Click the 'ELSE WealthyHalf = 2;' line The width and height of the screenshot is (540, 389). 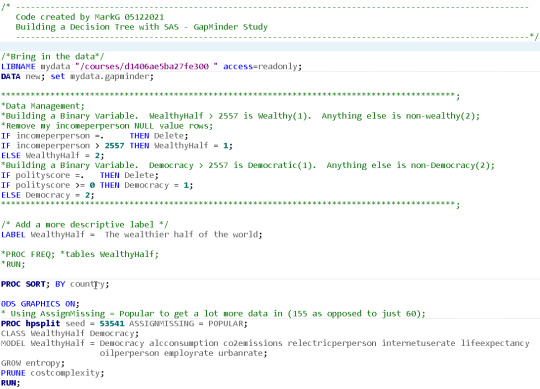point(52,156)
